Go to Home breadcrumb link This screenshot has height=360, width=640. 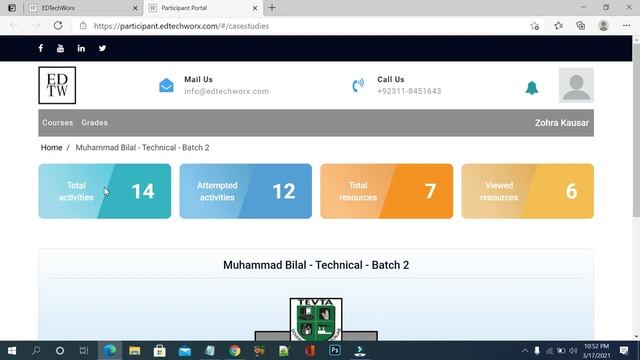click(51, 147)
